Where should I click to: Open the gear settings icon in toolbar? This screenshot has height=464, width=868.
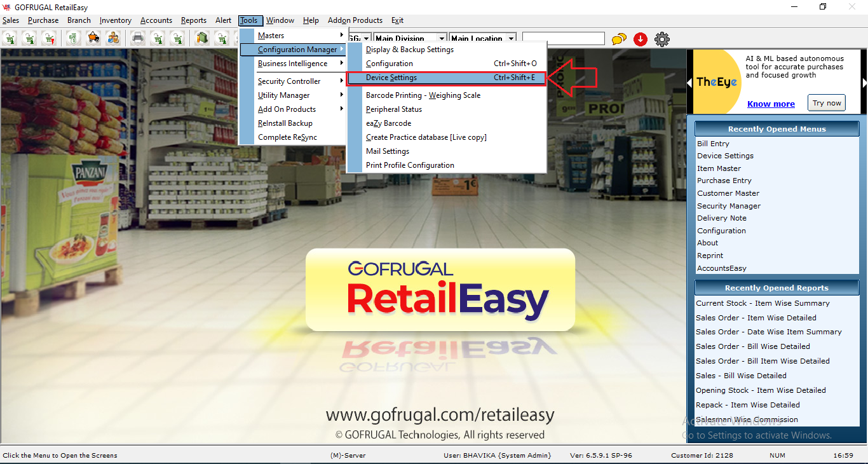point(662,39)
